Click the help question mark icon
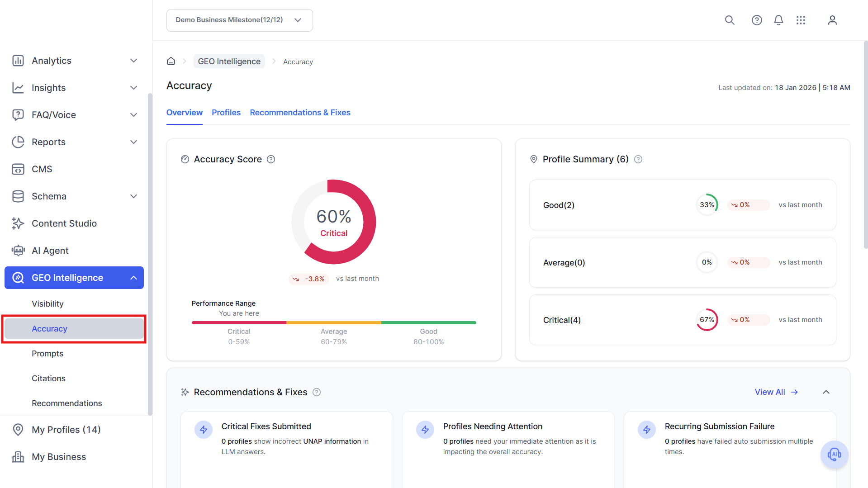This screenshot has height=488, width=868. (x=757, y=20)
